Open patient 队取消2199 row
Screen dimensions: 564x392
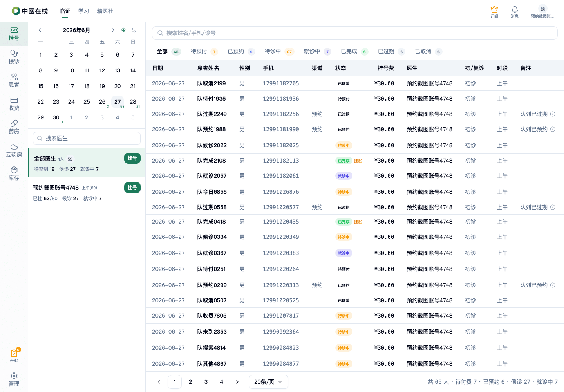(355, 83)
